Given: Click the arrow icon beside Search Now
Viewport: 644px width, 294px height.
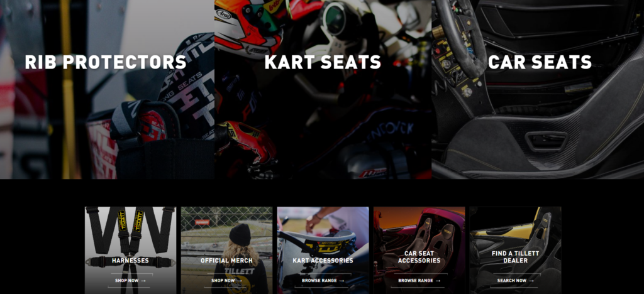Looking at the screenshot, I should pos(531,281).
